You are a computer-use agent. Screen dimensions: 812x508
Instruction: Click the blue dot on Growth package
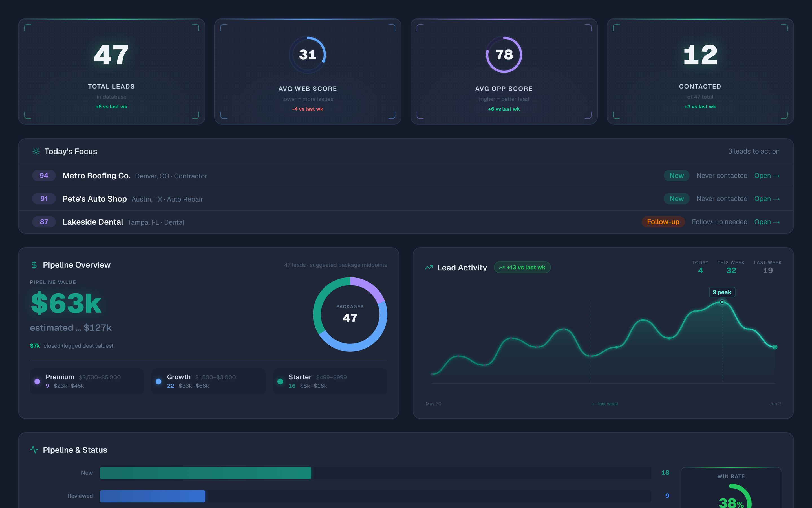159,381
